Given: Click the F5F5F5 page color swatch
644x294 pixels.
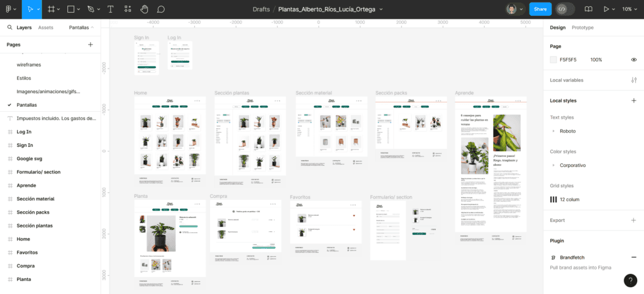Looking at the screenshot, I should [553, 60].
